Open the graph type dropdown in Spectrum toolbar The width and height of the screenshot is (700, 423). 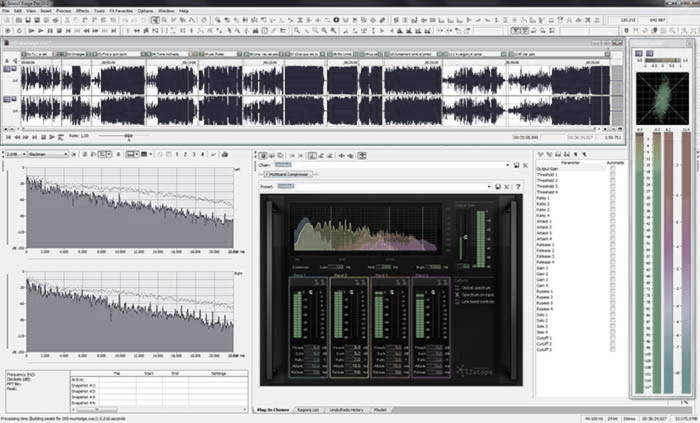[x=132, y=154]
